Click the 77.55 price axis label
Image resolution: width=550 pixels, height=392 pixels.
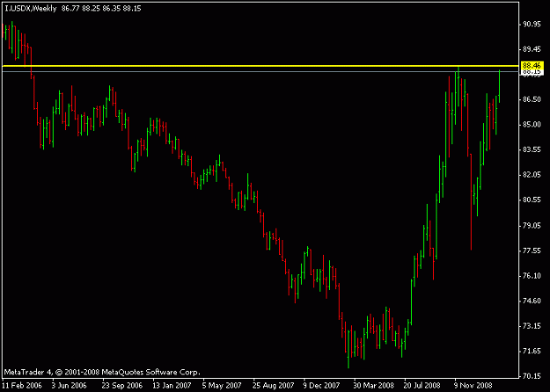pos(532,250)
